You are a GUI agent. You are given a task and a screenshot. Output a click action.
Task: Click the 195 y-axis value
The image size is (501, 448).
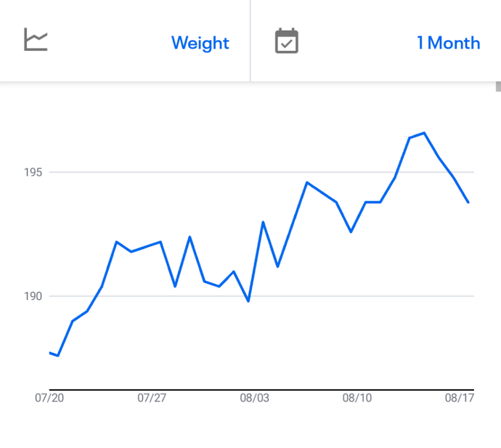coord(33,173)
